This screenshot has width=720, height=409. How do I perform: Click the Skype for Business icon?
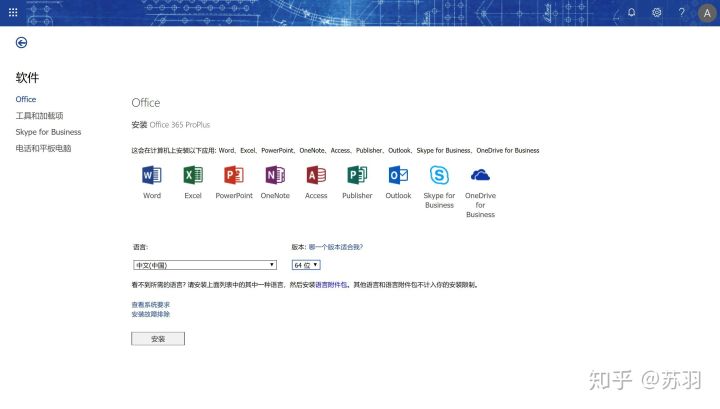click(x=439, y=175)
